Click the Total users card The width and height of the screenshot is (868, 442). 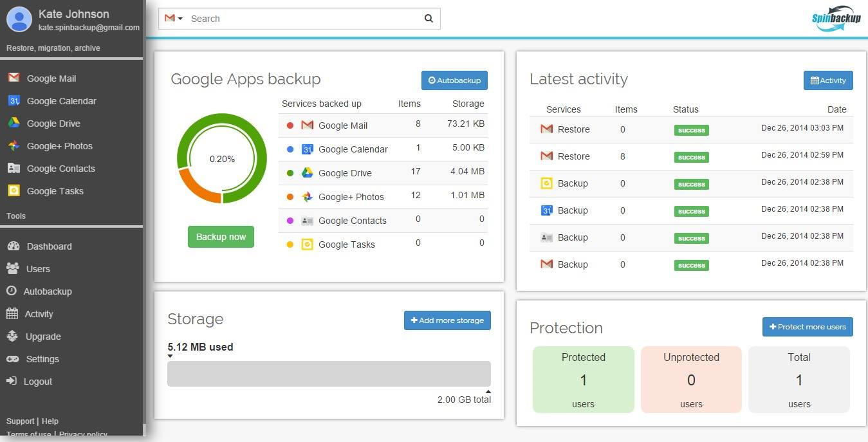click(x=799, y=380)
